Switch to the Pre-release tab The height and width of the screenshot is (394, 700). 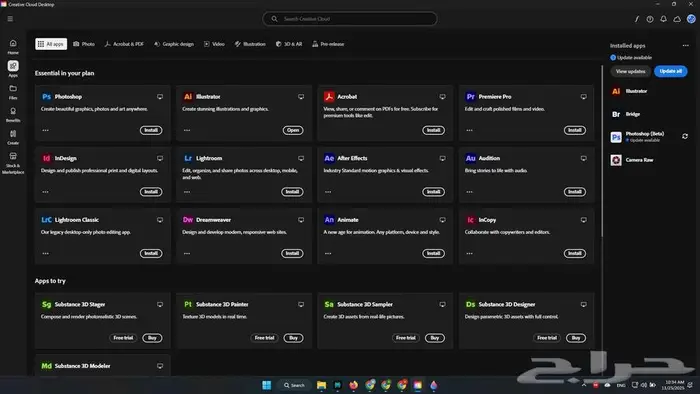328,44
